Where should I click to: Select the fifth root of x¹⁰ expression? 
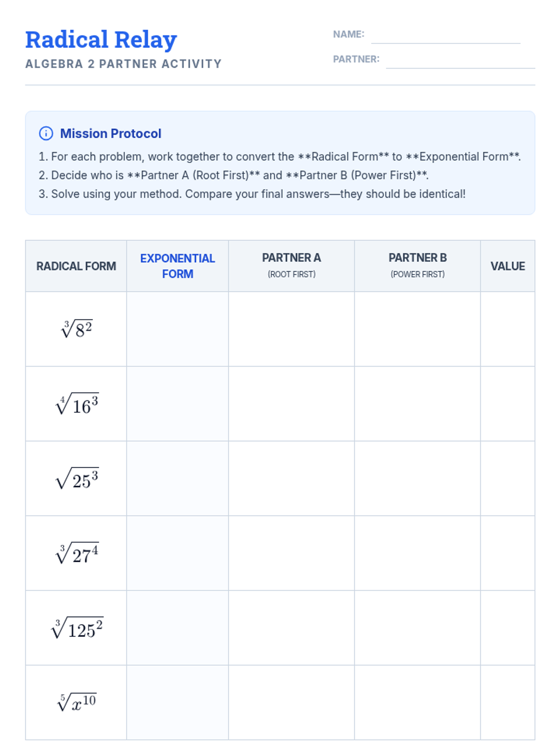point(77,702)
